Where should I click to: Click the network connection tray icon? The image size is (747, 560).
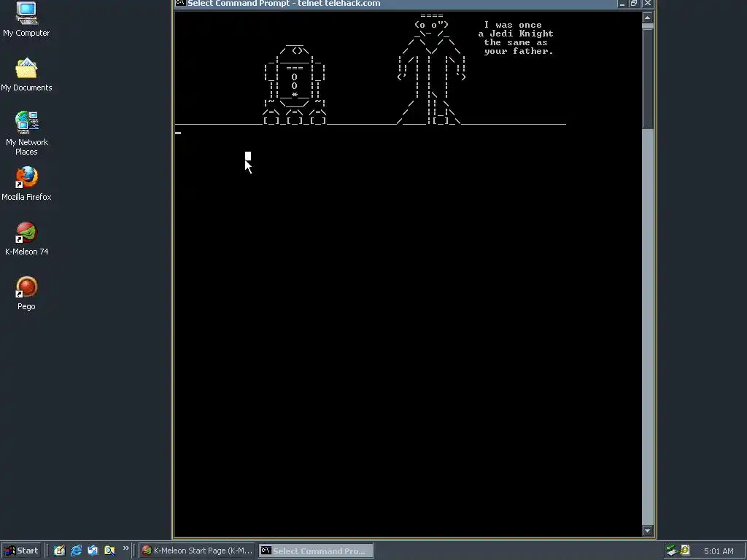(672, 551)
